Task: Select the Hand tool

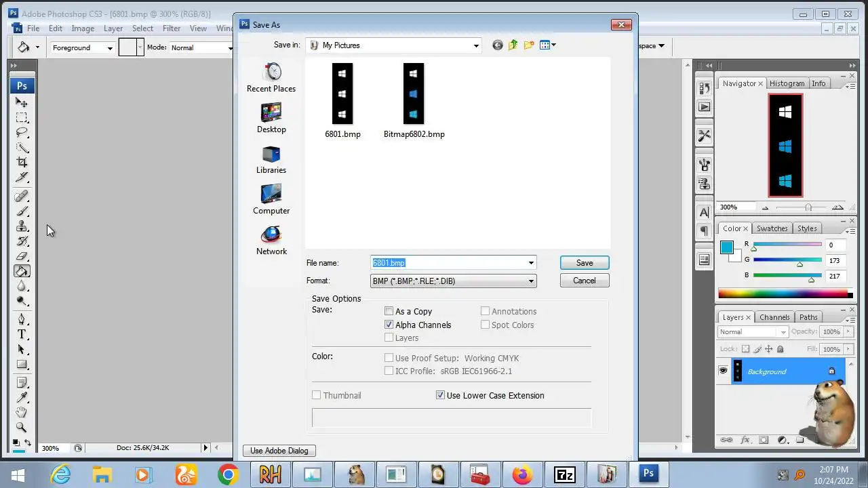Action: (x=22, y=413)
